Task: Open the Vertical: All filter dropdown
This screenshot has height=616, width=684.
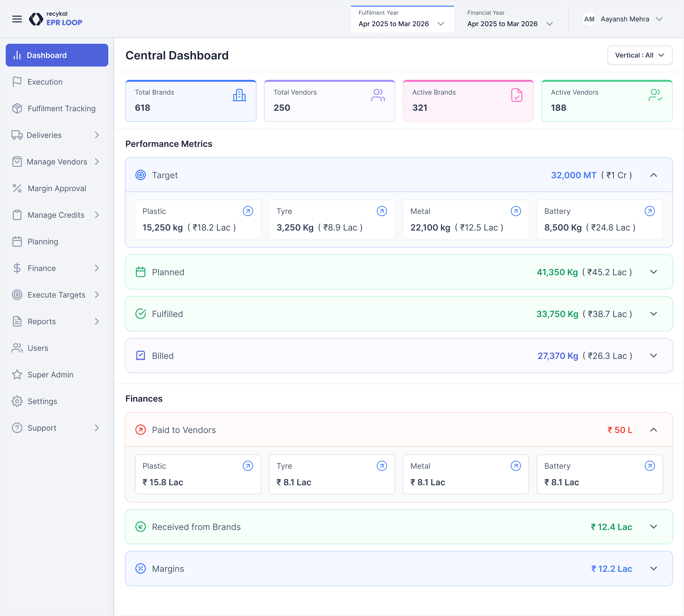Action: coord(639,55)
